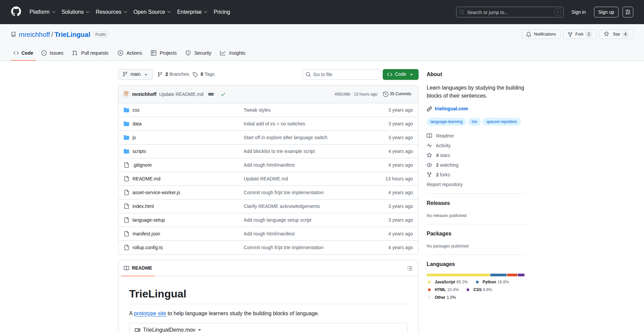
Task: Open the scripts folder
Action: [x=139, y=151]
